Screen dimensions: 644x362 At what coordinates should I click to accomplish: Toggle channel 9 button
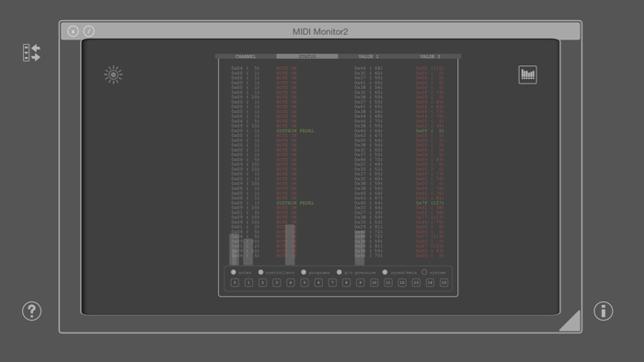click(361, 282)
